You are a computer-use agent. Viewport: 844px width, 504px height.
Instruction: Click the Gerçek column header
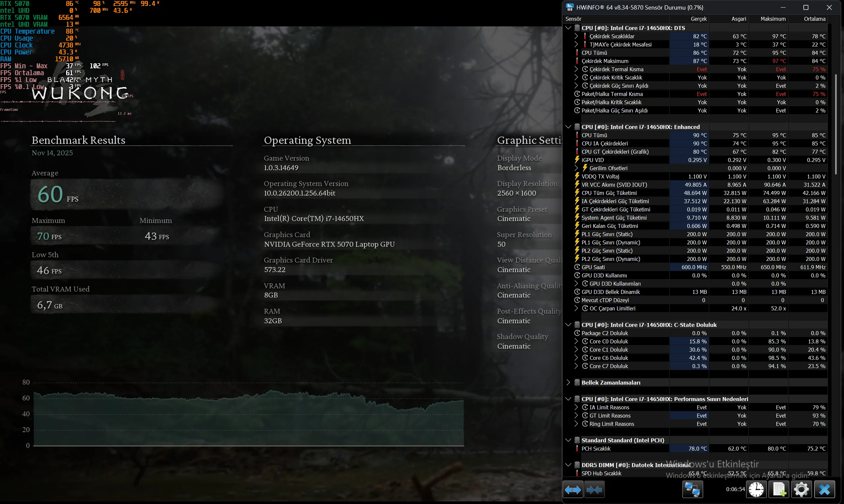tap(689, 19)
